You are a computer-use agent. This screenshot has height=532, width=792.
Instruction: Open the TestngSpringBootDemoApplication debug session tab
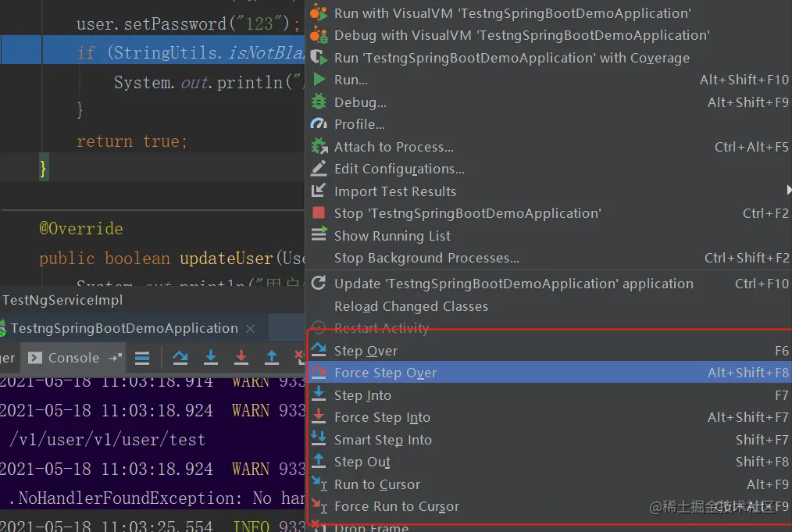coord(123,328)
